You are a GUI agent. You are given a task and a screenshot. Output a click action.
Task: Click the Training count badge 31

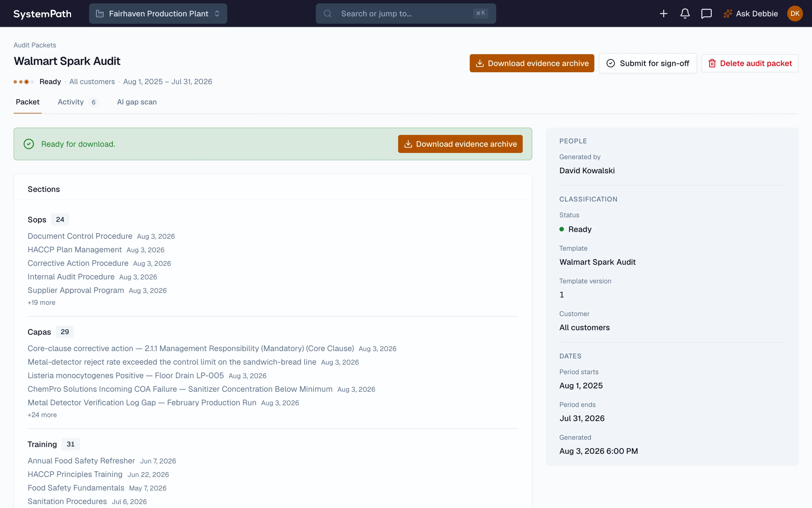pos(70,444)
